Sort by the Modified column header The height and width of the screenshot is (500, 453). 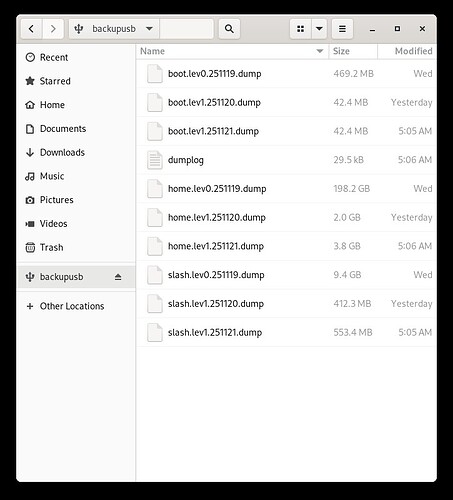[407, 51]
